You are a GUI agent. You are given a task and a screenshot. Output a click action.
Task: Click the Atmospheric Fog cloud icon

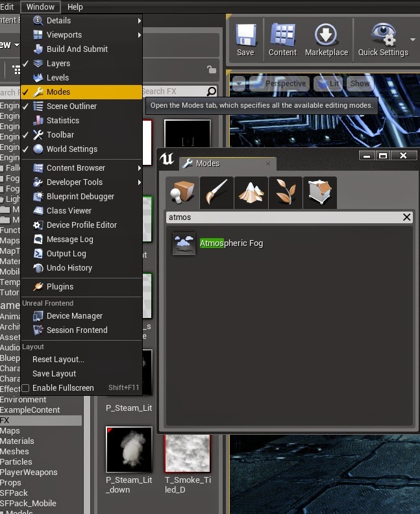(x=184, y=243)
